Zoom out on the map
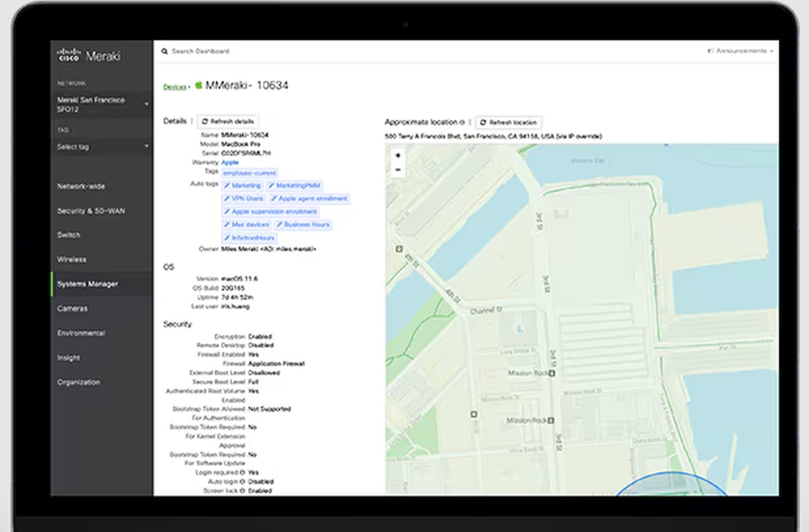The width and height of the screenshot is (809, 532). [x=398, y=170]
